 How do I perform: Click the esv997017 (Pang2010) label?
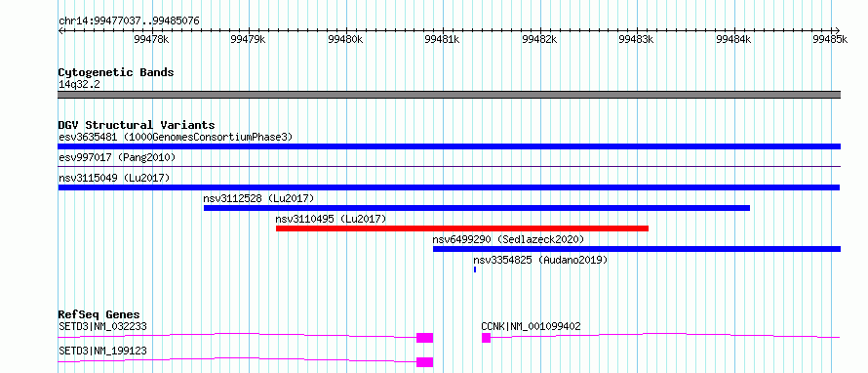[117, 157]
